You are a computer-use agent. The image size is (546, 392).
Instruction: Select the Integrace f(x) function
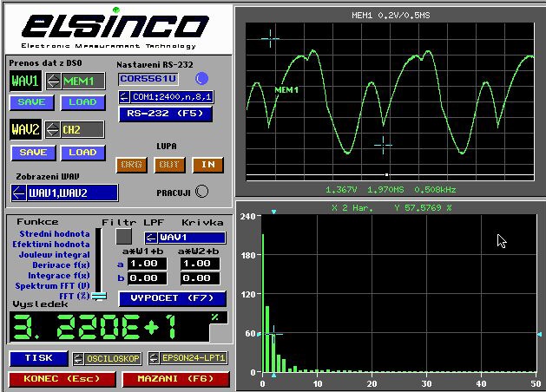click(59, 276)
